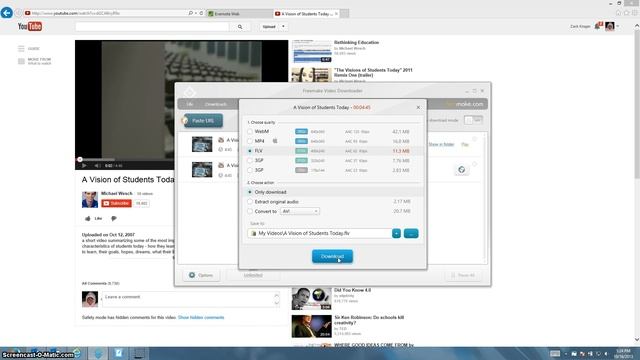The image size is (640, 360).
Task: Choose the Convert to action
Action: click(x=250, y=211)
